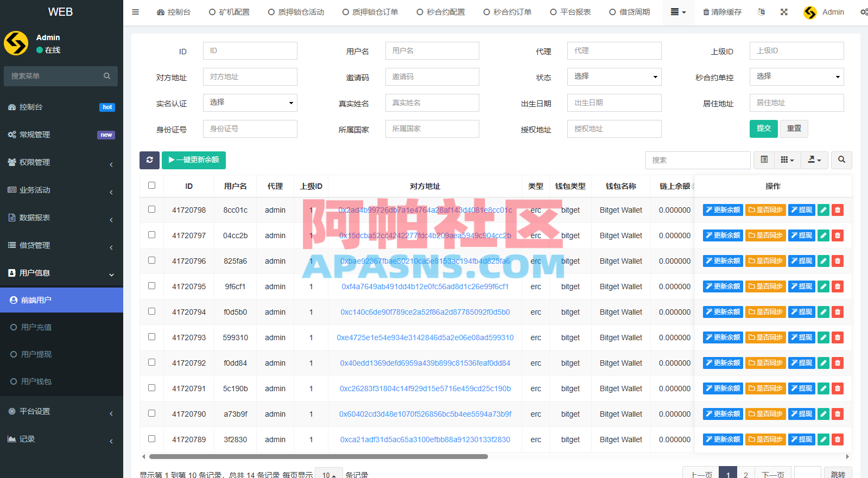Screen dimensions: 868x478
Task: Select 用户充值 in the sidebar
Action: [61, 327]
